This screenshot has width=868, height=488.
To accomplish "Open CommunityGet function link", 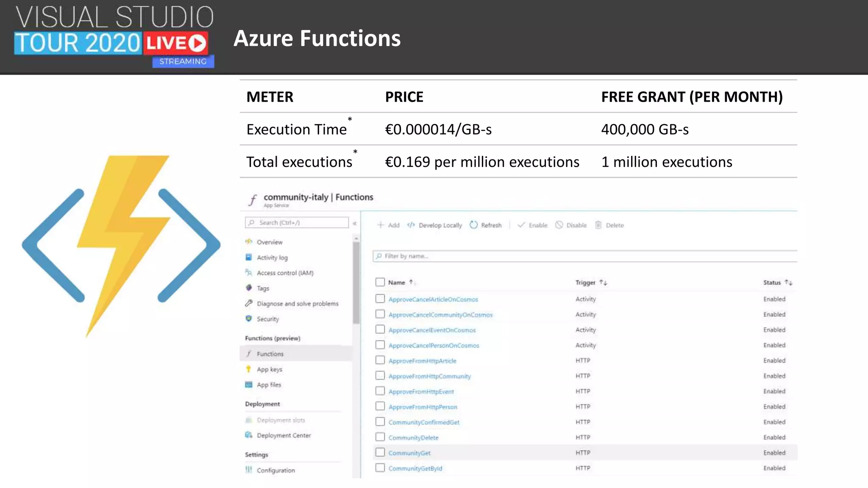I will [x=409, y=453].
